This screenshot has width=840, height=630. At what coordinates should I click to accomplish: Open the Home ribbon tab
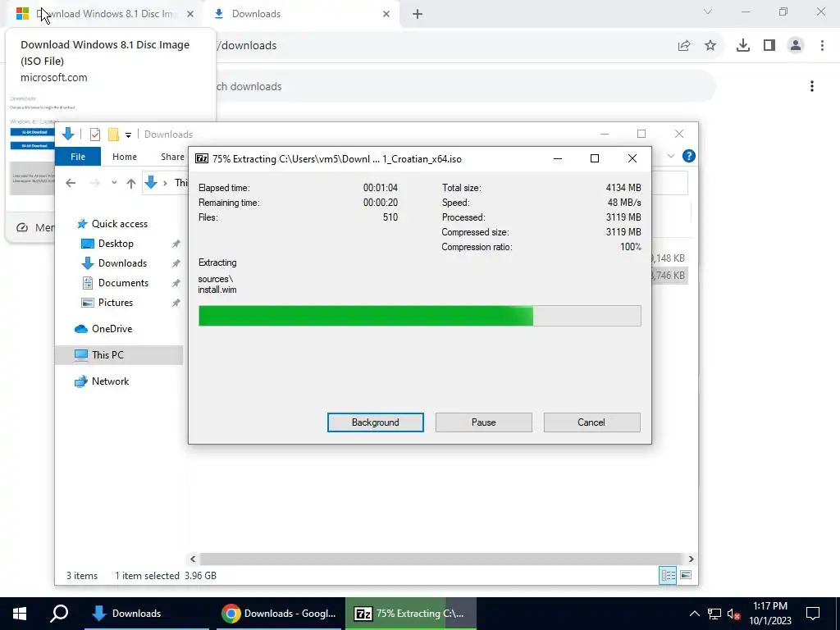click(x=125, y=157)
